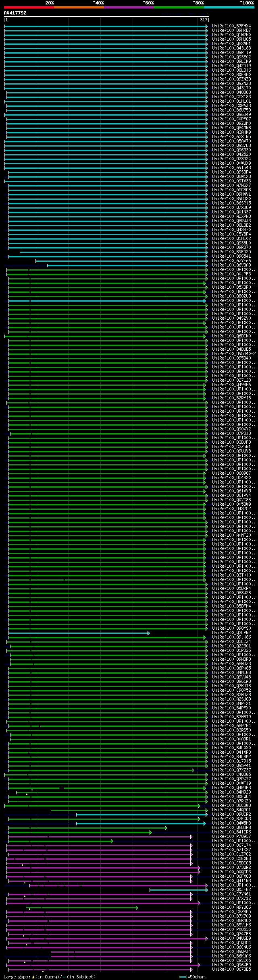Select the UniRef100_Q1W2K0 hit
Image resolution: width=258 pixels, height=980 pixels.
click(231, 35)
